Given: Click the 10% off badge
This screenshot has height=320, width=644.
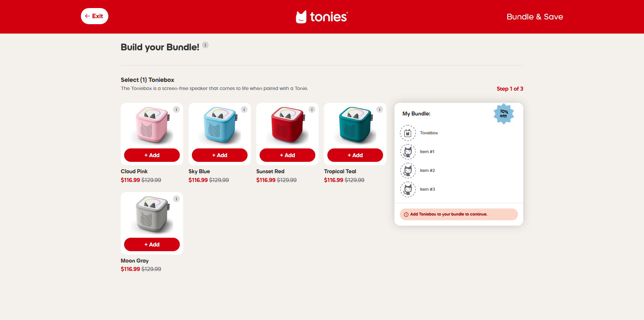Looking at the screenshot, I should [504, 114].
